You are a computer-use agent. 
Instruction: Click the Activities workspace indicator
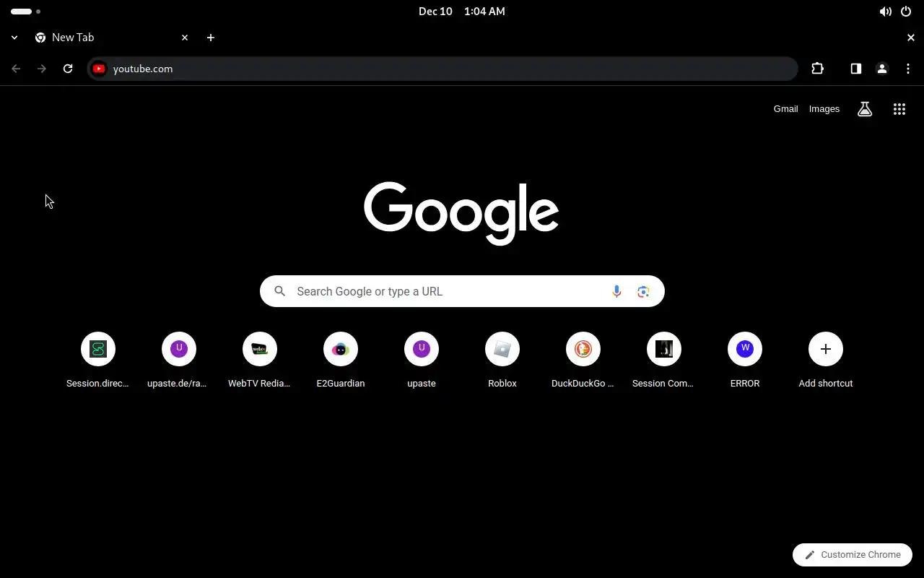26,12
